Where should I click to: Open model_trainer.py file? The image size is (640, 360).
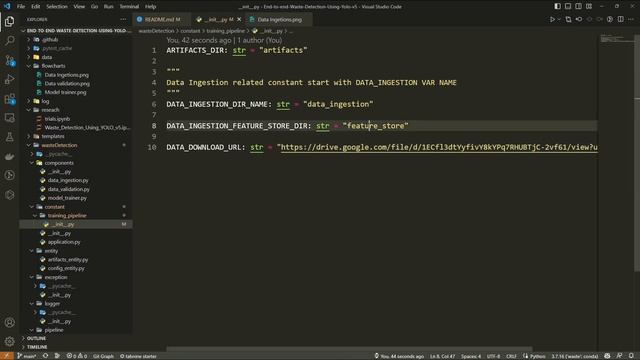pyautogui.click(x=67, y=198)
